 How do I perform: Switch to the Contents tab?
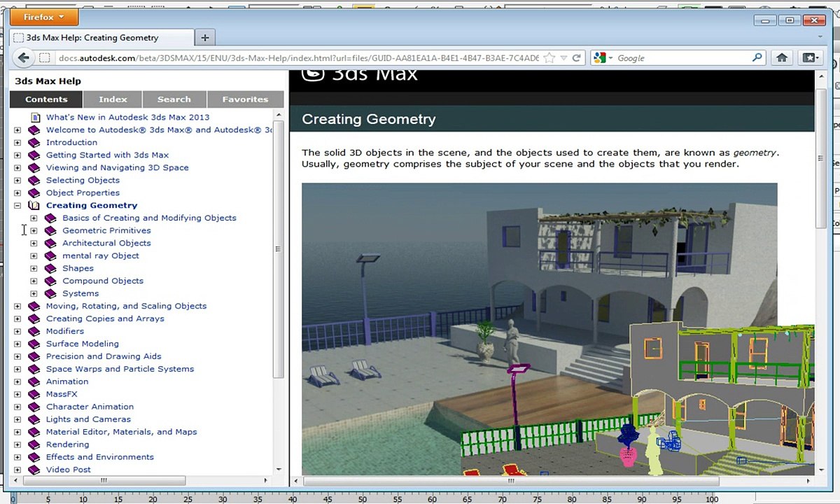coord(46,99)
